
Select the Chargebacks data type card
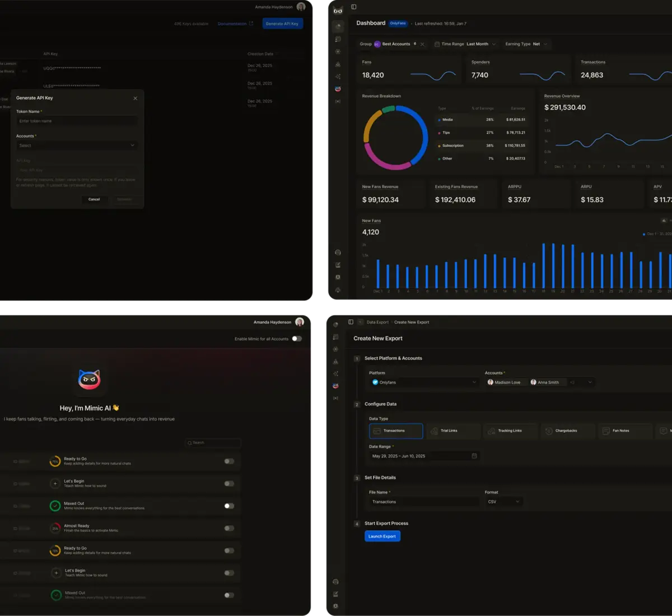[x=568, y=431]
